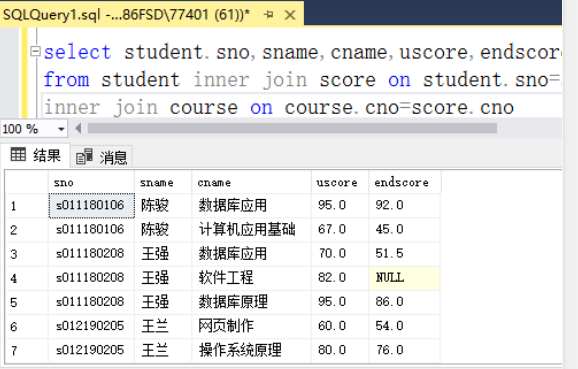Viewport: 578px width, 369px height.
Task: Click the horizontal scrollbar left arrow
Action: [x=78, y=128]
